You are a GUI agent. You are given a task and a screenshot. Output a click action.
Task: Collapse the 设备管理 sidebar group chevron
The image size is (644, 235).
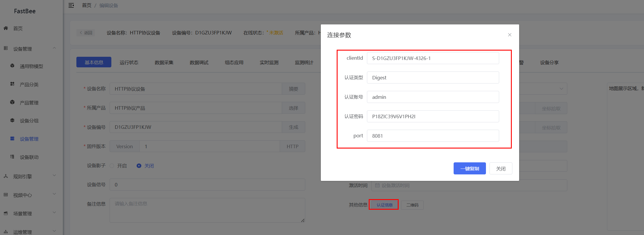pyautogui.click(x=54, y=48)
